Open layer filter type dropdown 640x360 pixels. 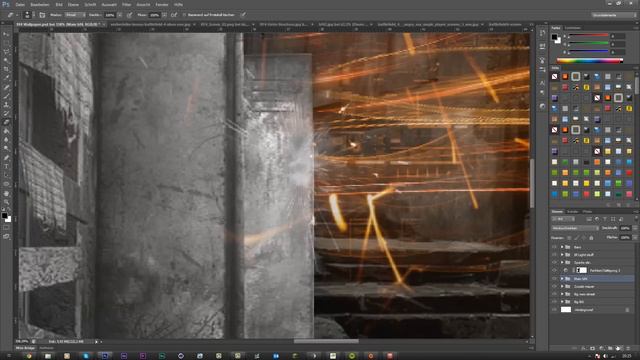pos(563,219)
